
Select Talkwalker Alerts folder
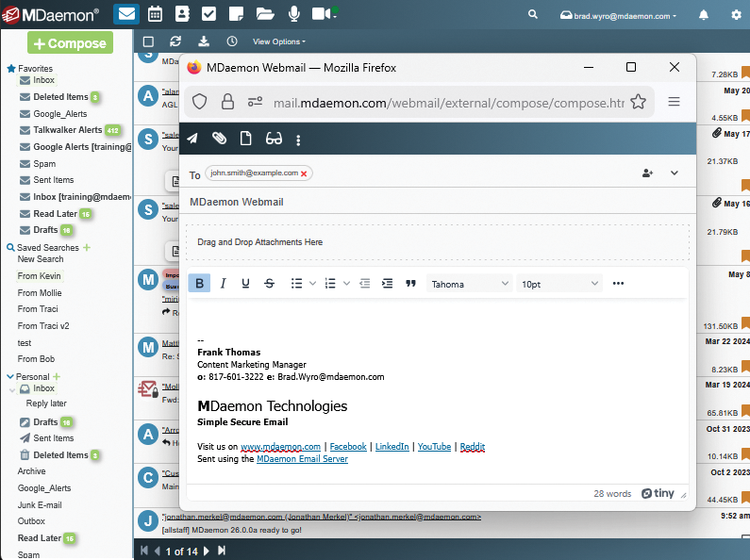click(x=70, y=130)
